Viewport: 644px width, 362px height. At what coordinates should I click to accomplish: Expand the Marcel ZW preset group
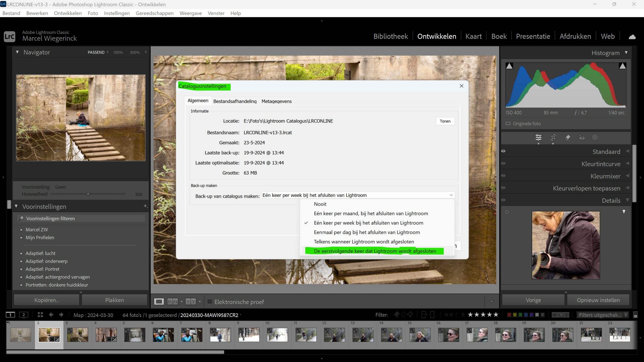coord(21,230)
